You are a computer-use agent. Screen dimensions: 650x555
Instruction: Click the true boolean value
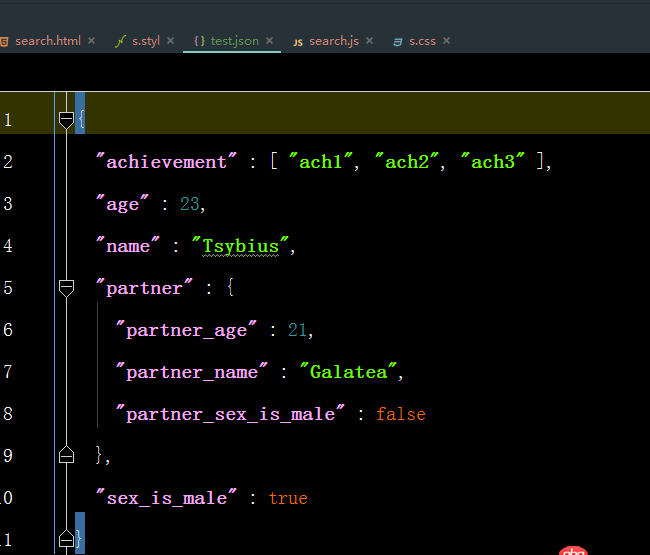click(288, 498)
